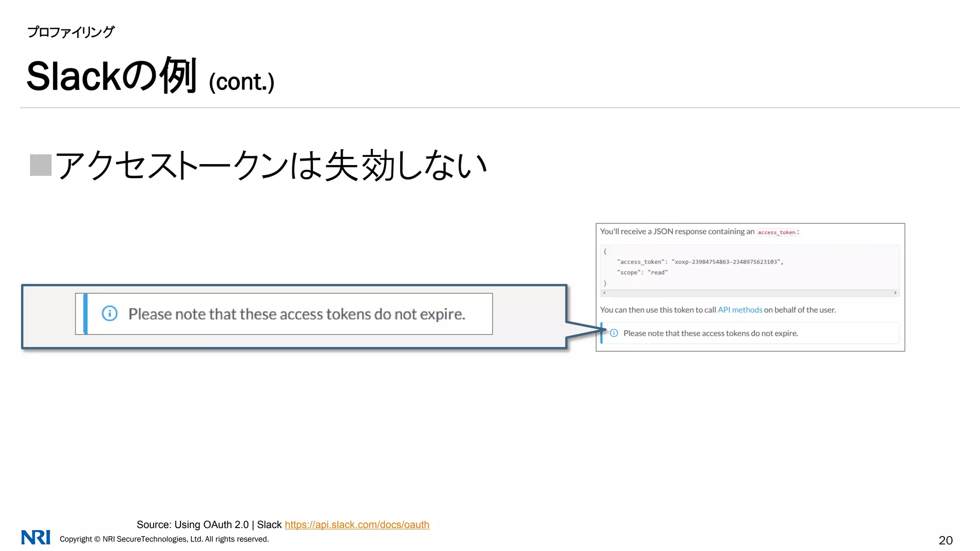Select the "scope": "read" JSON line

tap(642, 273)
